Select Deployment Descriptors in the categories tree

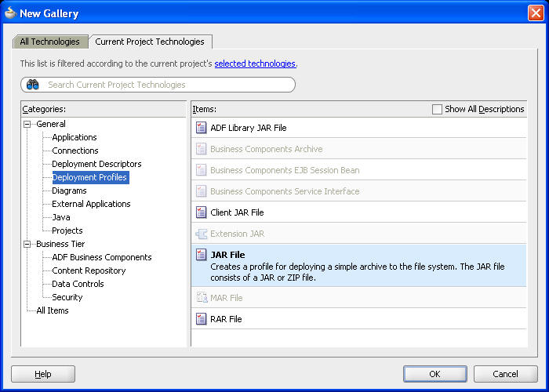pos(96,164)
